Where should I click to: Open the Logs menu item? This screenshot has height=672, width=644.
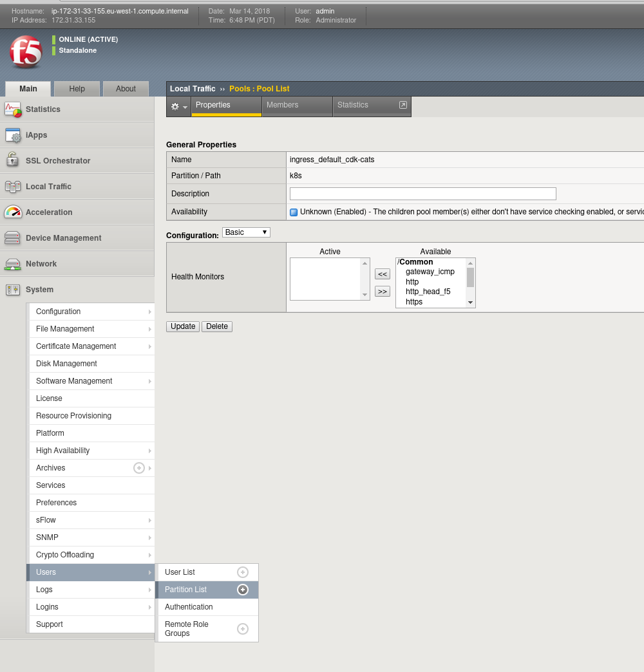pyautogui.click(x=91, y=590)
